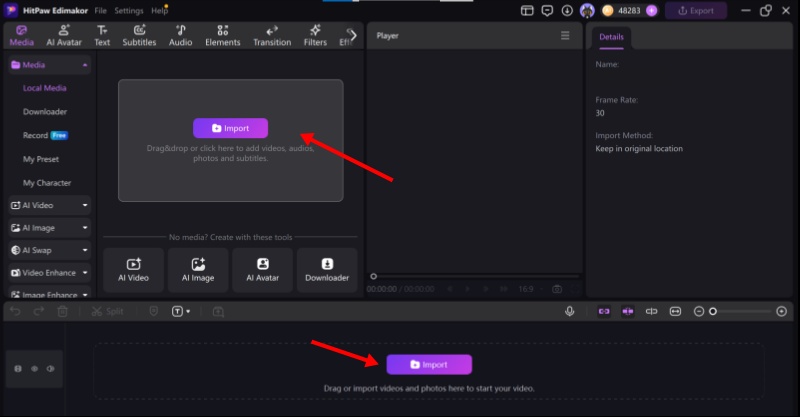The width and height of the screenshot is (800, 417).
Task: Click Import button in media panel
Action: [x=230, y=128]
